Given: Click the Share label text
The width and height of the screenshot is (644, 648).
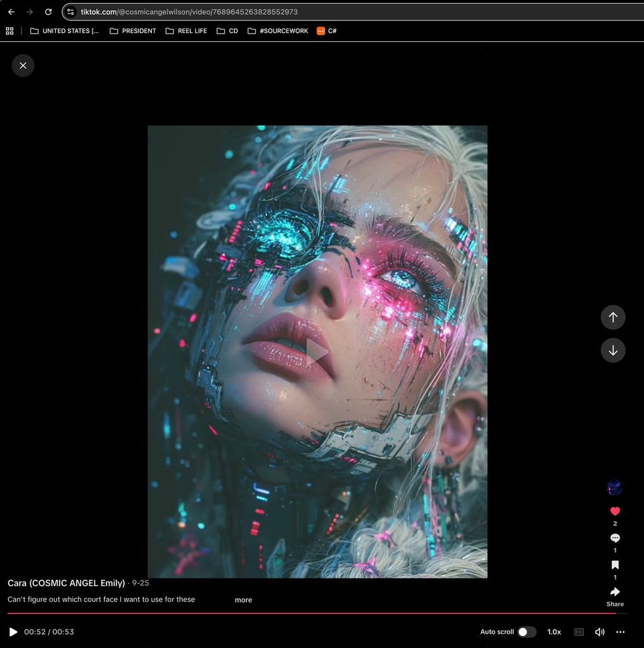Looking at the screenshot, I should [x=615, y=604].
